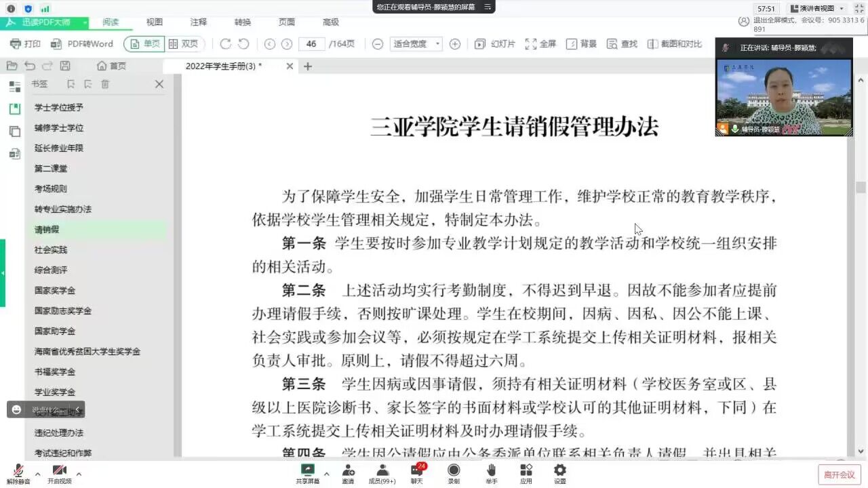Switch to the 注释 ribbon tab
The height and width of the screenshot is (488, 868).
tap(198, 22)
